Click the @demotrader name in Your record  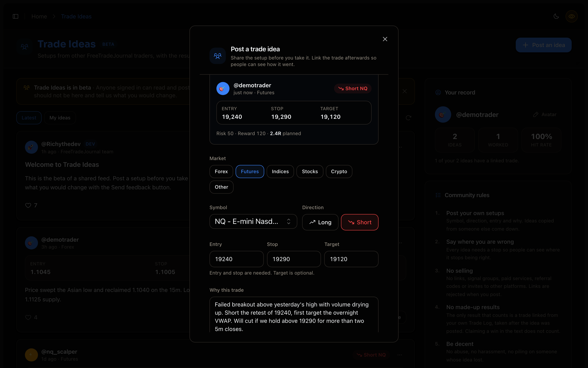click(x=477, y=115)
